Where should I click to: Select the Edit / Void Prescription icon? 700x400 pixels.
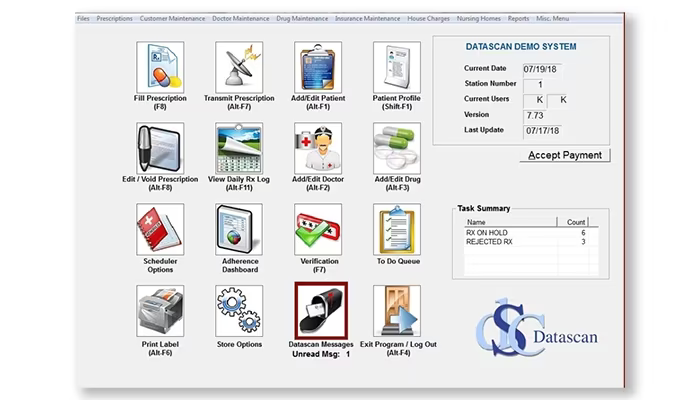pos(160,148)
